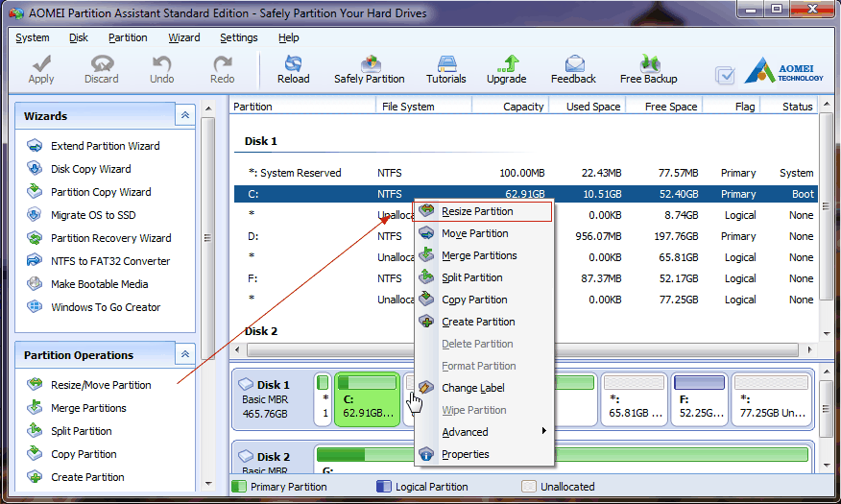841x504 pixels.
Task: Click the Apply toolbar button
Action: [41, 70]
